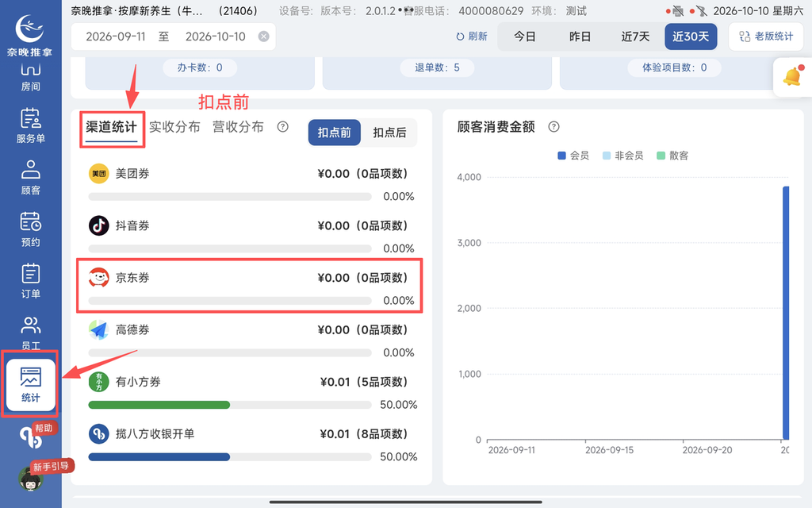Click the 奈晚推拿 logo
This screenshot has height=508, width=812.
pos(29,34)
